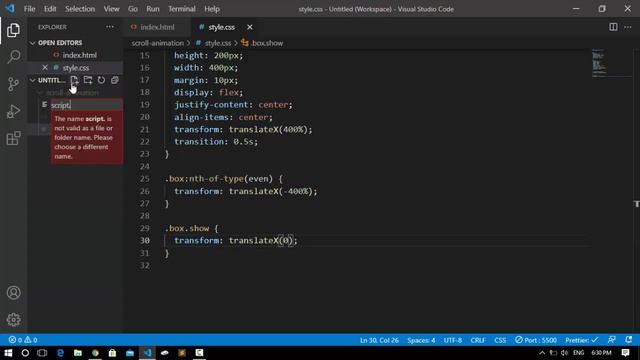The width and height of the screenshot is (640, 360).
Task: Click the Port: 5500 Live Server status
Action: 536,340
